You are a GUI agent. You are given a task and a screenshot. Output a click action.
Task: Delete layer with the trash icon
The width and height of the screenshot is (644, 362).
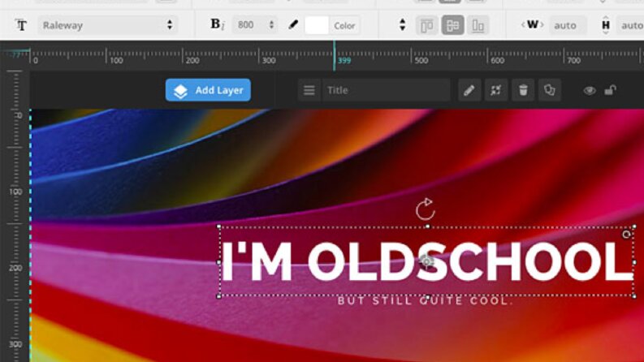(523, 90)
